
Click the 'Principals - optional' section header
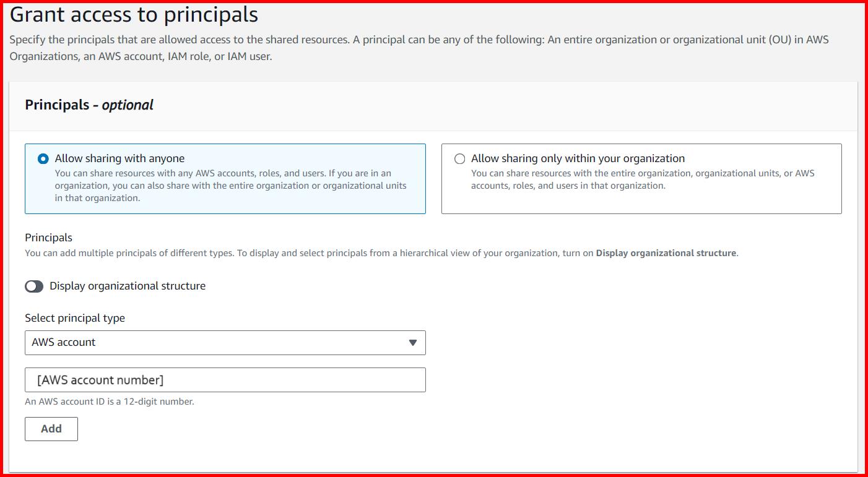pyautogui.click(x=89, y=105)
